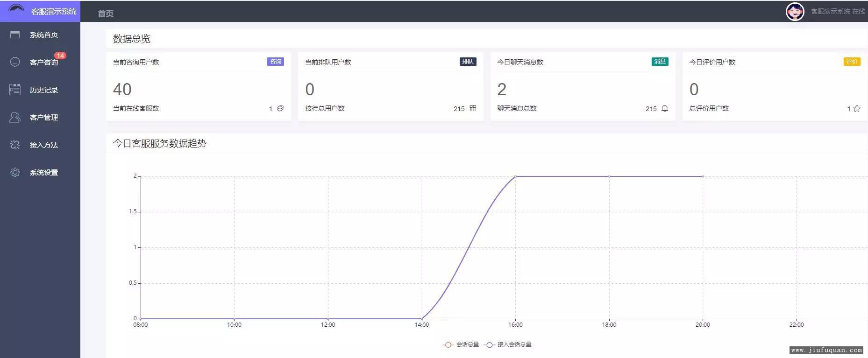Click the 接入方法 link icon
Screen dimensions: 868x358
click(15, 145)
